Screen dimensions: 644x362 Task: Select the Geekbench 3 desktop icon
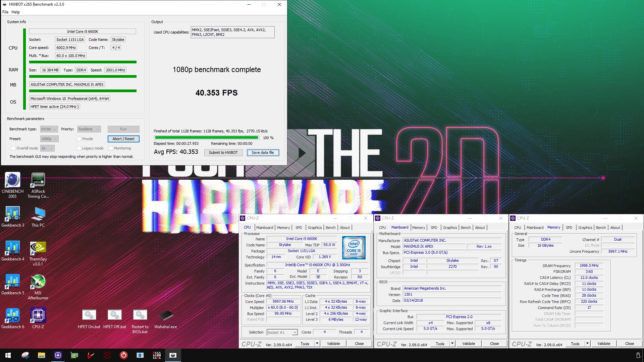pos(13,217)
